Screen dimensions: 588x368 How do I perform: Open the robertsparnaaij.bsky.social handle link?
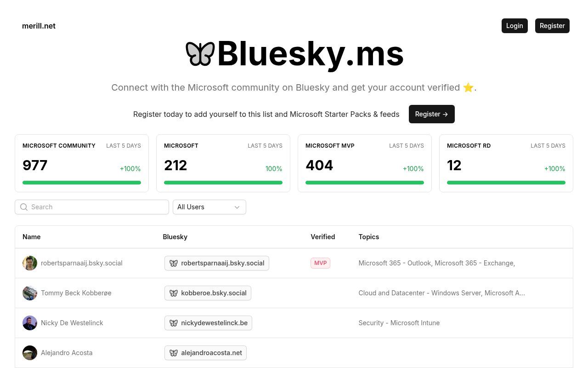217,263
